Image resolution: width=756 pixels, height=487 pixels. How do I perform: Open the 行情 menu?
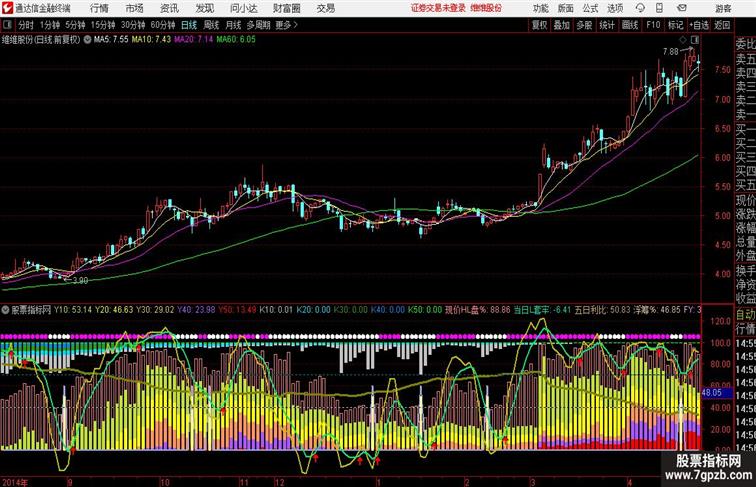pos(99,8)
